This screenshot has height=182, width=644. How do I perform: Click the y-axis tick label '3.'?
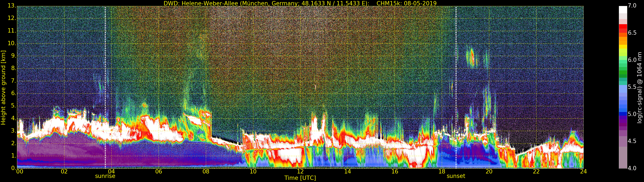pos(14,131)
